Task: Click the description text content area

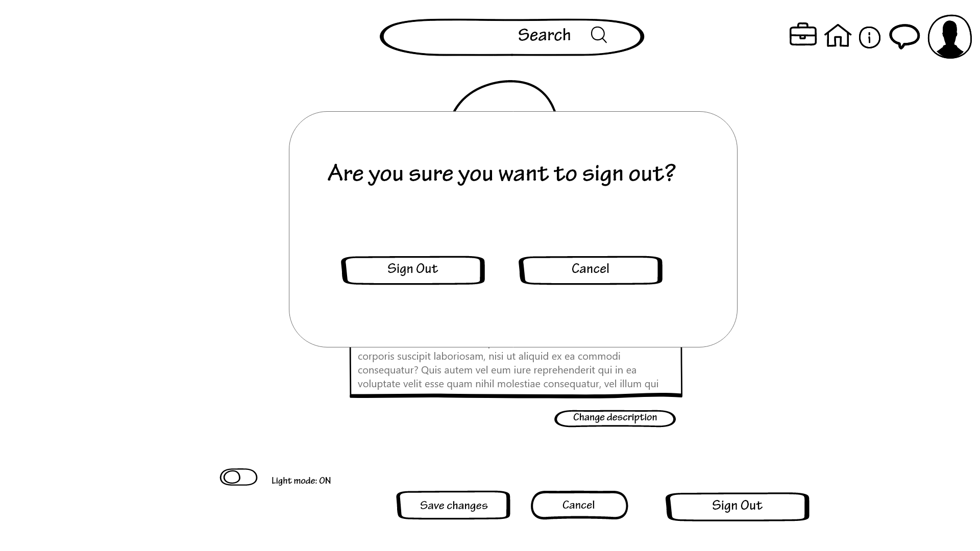Action: pos(514,369)
